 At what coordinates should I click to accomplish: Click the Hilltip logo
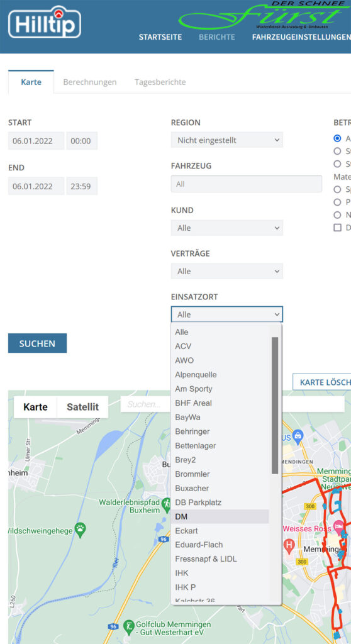point(45,22)
